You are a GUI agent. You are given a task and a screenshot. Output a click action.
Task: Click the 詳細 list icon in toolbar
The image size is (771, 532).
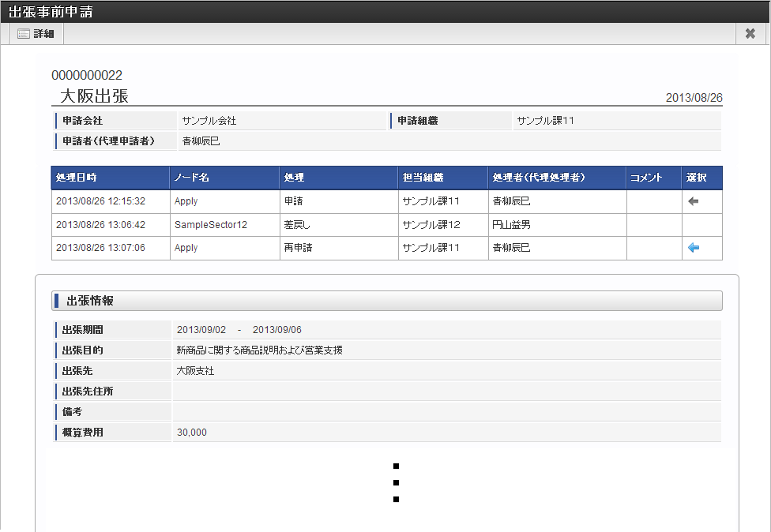(x=24, y=34)
